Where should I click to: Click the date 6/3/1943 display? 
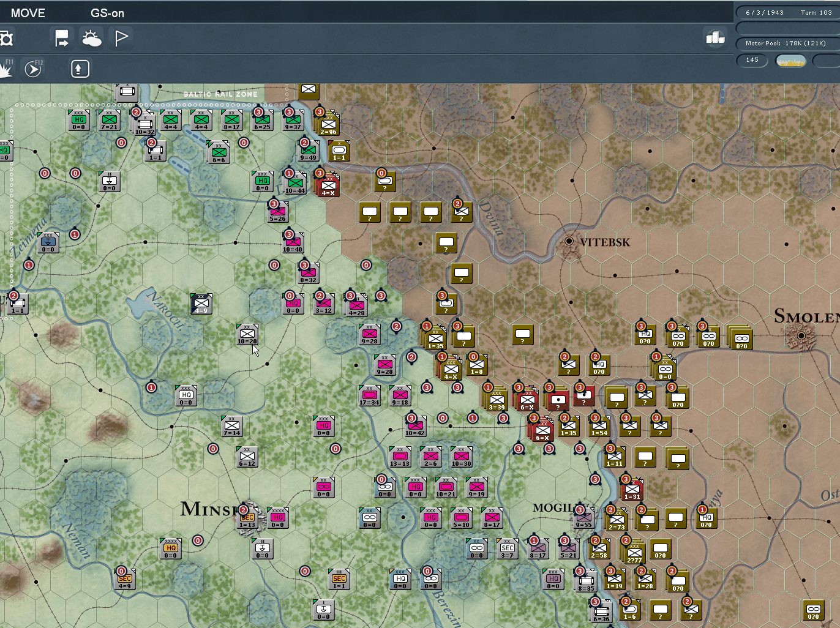click(x=765, y=12)
